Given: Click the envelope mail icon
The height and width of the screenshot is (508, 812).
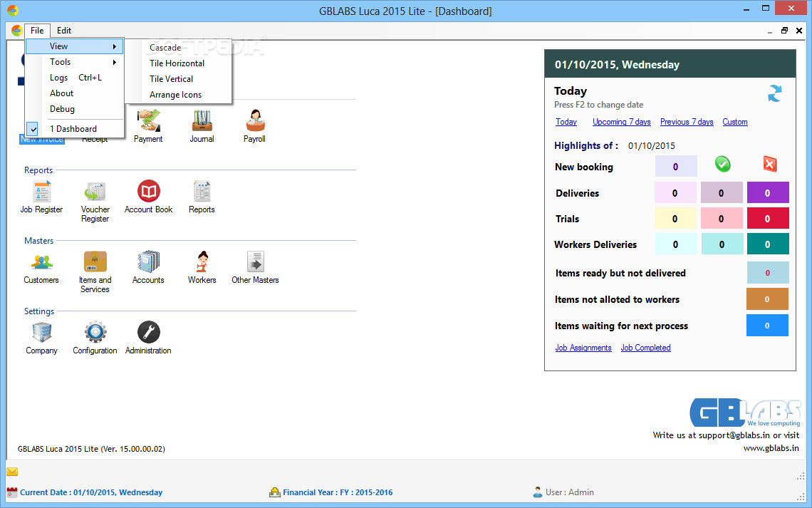Looking at the screenshot, I should click(12, 472).
